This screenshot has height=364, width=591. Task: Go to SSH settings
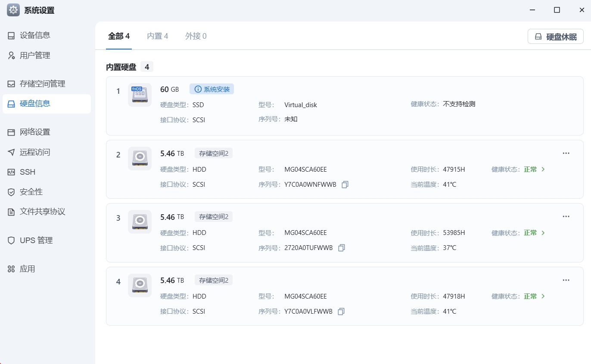(47, 172)
